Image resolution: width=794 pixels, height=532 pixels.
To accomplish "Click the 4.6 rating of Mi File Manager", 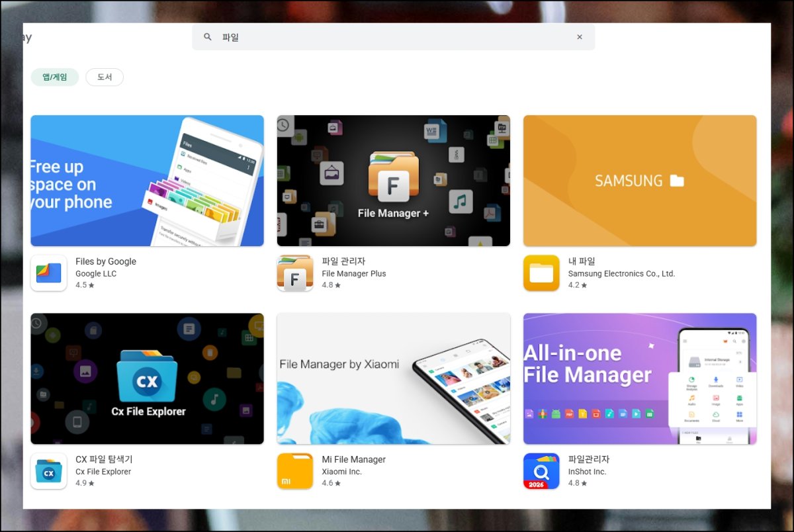I will point(331,483).
